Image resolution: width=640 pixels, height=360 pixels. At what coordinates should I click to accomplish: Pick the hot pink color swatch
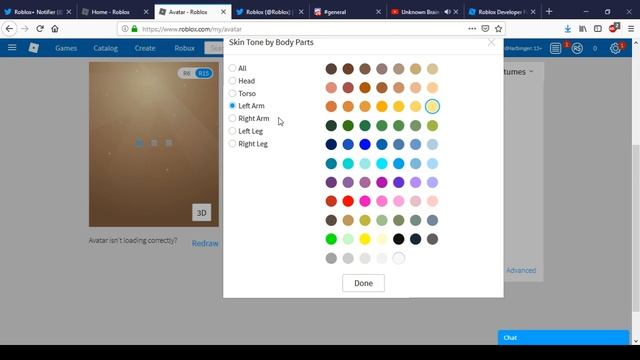[365, 201]
